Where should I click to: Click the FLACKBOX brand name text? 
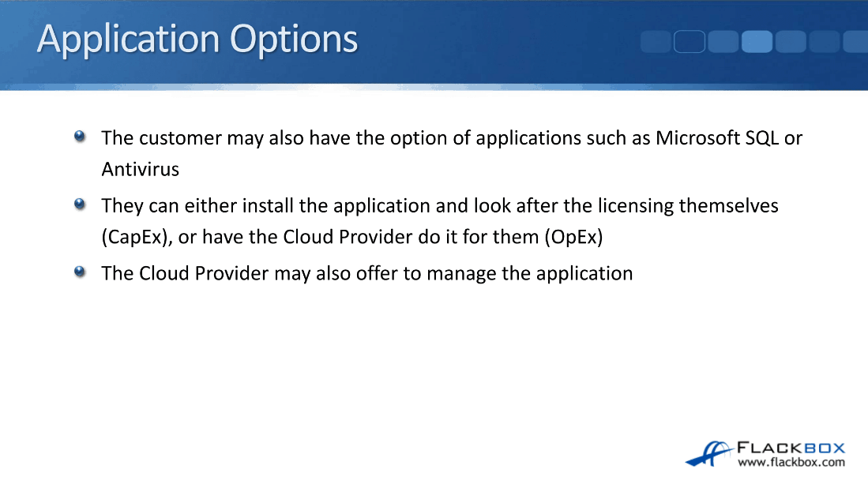791,449
